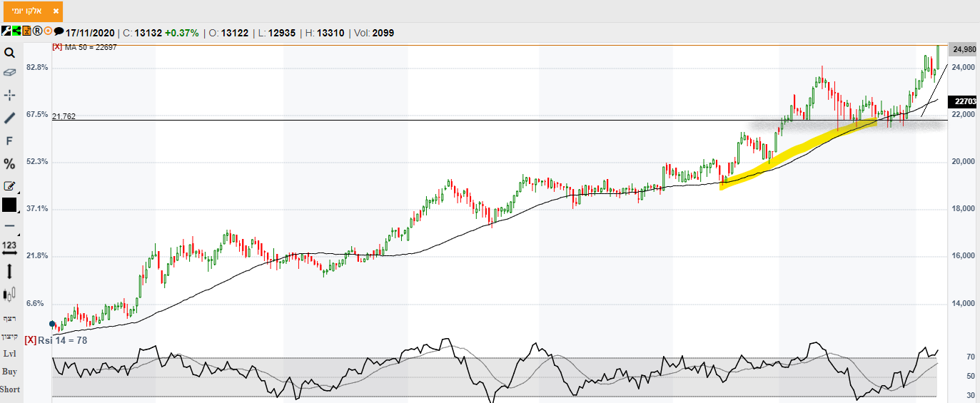The image size is (980, 403).
Task: Click the 20,000 price axis label
Action: [964, 162]
